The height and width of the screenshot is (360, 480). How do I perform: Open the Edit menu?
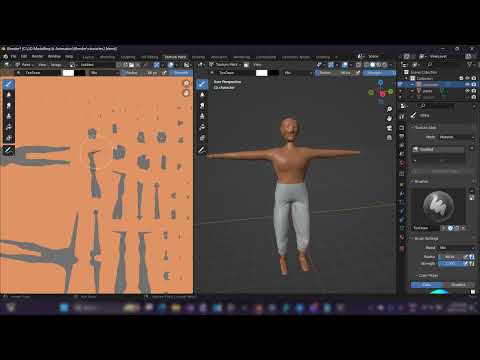(24, 56)
